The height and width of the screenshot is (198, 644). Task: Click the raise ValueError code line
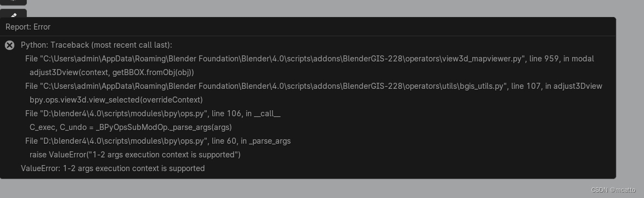click(x=135, y=155)
